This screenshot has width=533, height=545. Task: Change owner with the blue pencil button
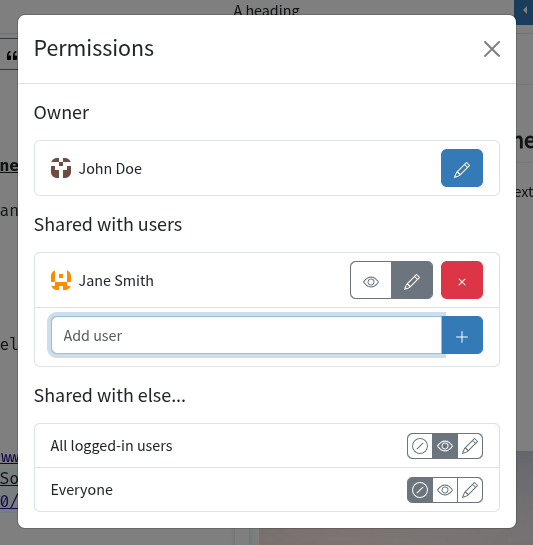pyautogui.click(x=462, y=168)
